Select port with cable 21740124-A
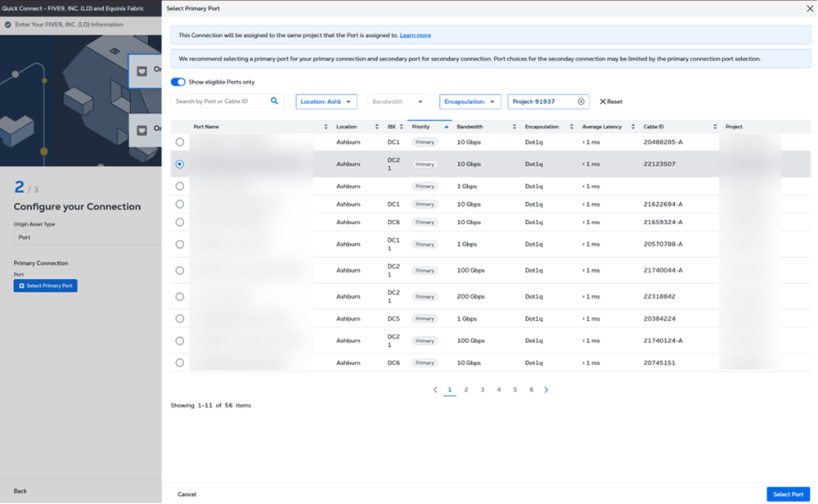Image resolution: width=818 pixels, height=504 pixels. click(x=179, y=340)
